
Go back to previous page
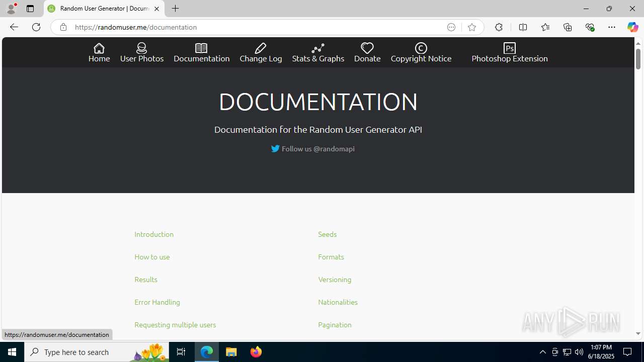coord(14,27)
